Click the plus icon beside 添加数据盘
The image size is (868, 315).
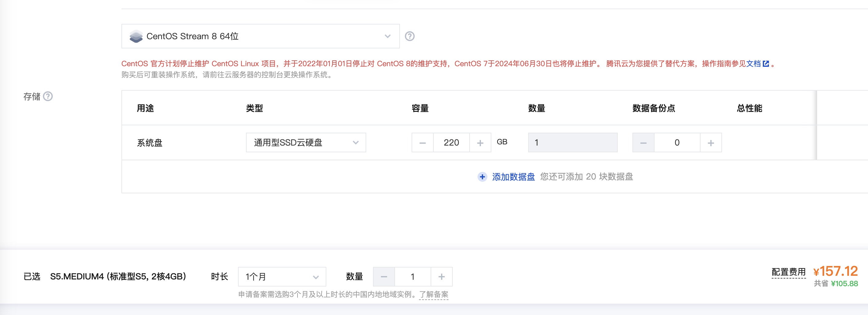tap(482, 177)
